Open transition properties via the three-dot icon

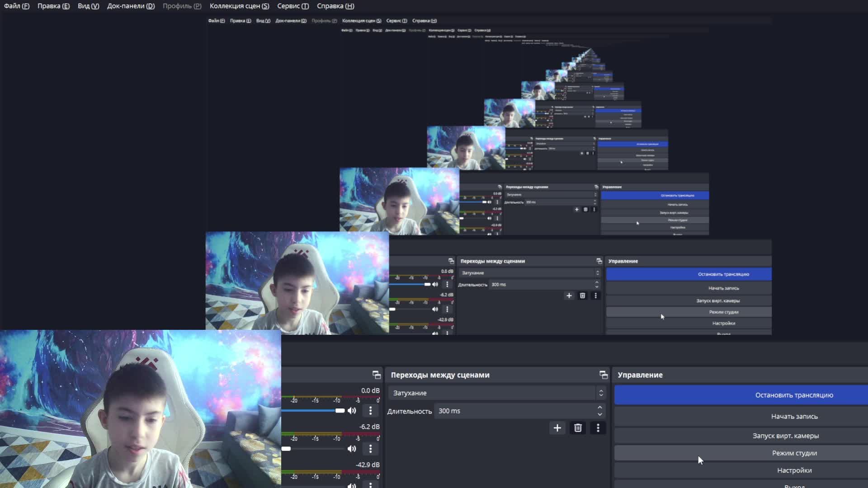(598, 428)
